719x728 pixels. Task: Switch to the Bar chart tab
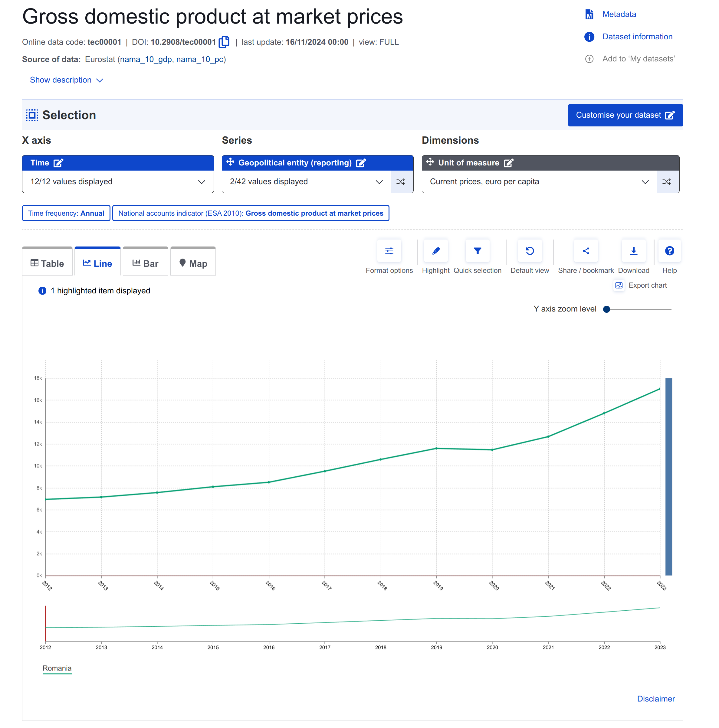[x=145, y=263]
